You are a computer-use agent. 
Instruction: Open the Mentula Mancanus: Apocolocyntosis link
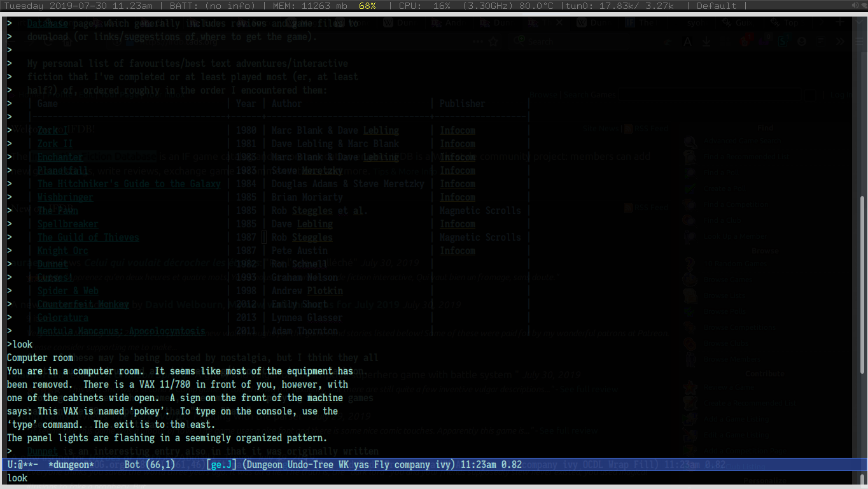pyautogui.click(x=122, y=330)
